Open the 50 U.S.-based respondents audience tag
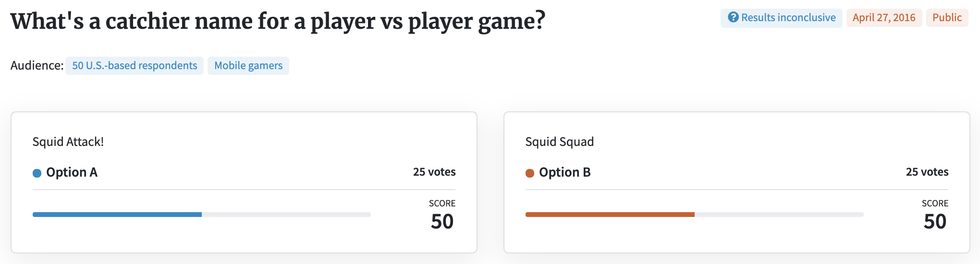 click(135, 66)
